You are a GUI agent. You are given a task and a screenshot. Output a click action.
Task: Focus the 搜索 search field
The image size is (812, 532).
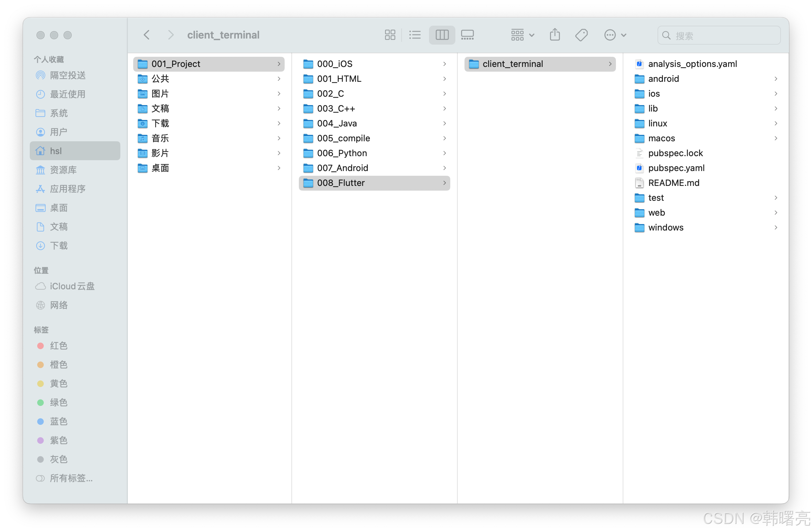pyautogui.click(x=718, y=35)
